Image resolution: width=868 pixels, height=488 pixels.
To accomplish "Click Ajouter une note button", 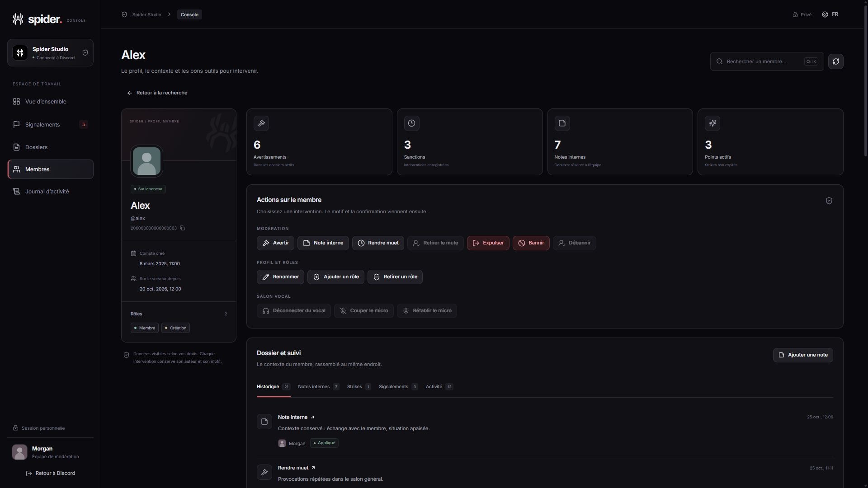I will pos(803,355).
